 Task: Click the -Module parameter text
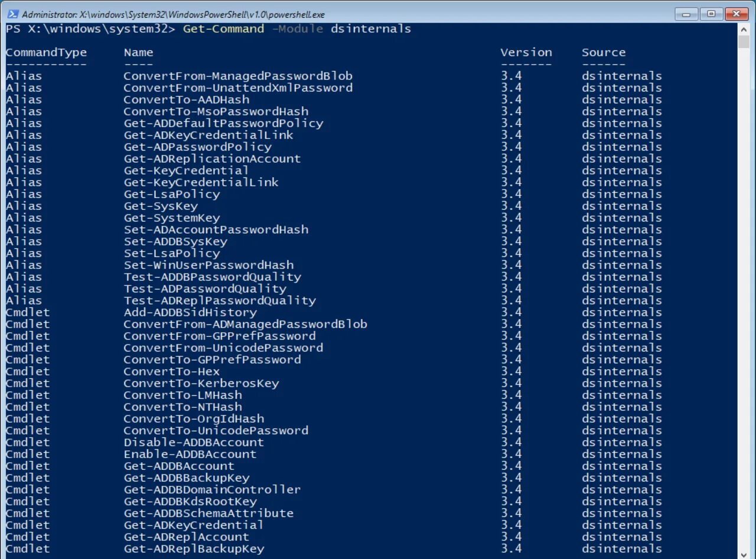[x=297, y=29]
